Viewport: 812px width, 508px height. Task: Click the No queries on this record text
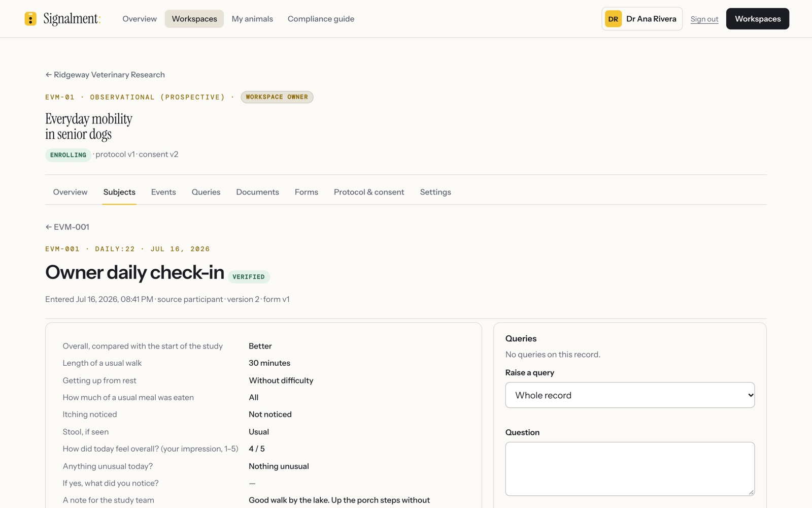(553, 355)
